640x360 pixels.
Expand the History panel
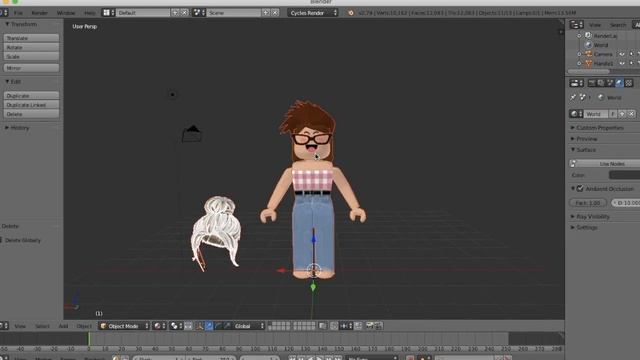click(7, 128)
